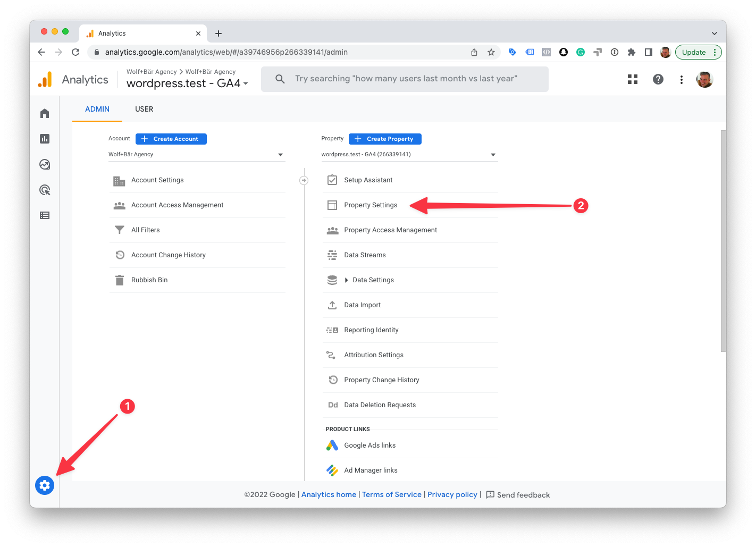The width and height of the screenshot is (756, 547).
Task: Open the three-dot more options menu in Analytics header
Action: click(x=682, y=79)
